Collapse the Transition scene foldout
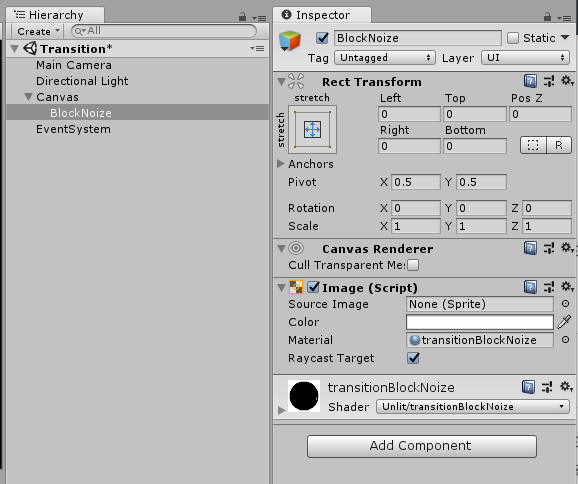578x484 pixels. point(15,49)
